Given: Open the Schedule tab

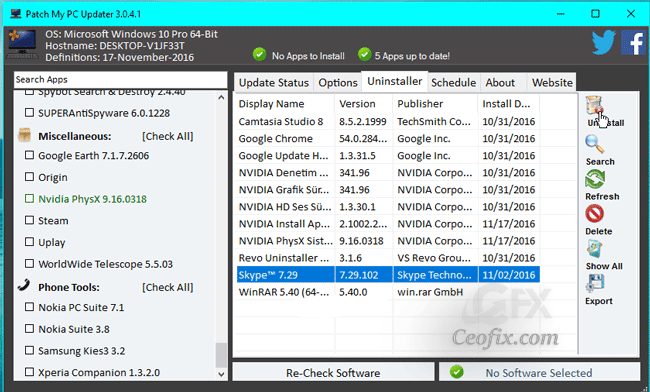Looking at the screenshot, I should point(454,83).
